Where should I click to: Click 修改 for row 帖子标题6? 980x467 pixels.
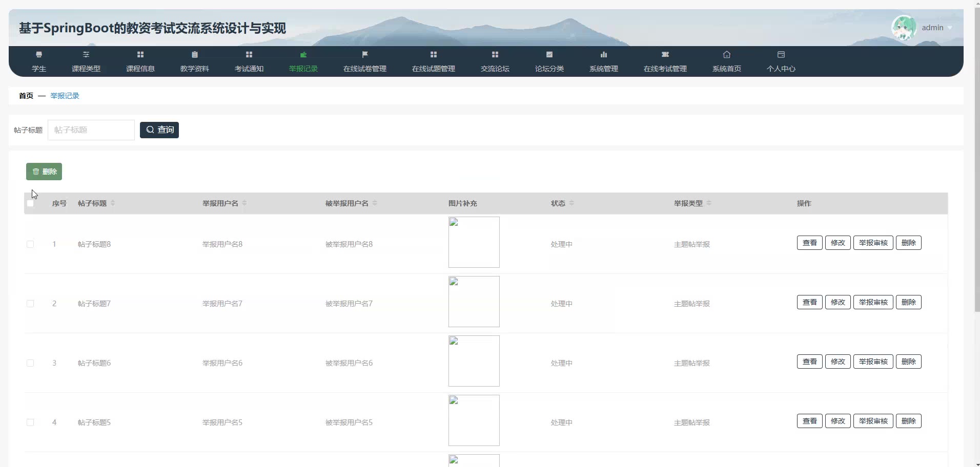[x=838, y=362]
